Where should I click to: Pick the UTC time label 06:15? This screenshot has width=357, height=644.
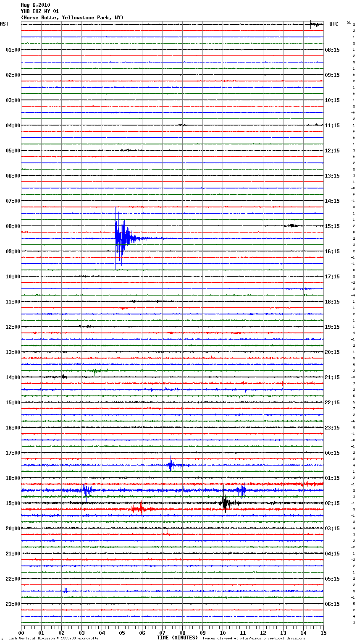pyautogui.click(x=332, y=604)
